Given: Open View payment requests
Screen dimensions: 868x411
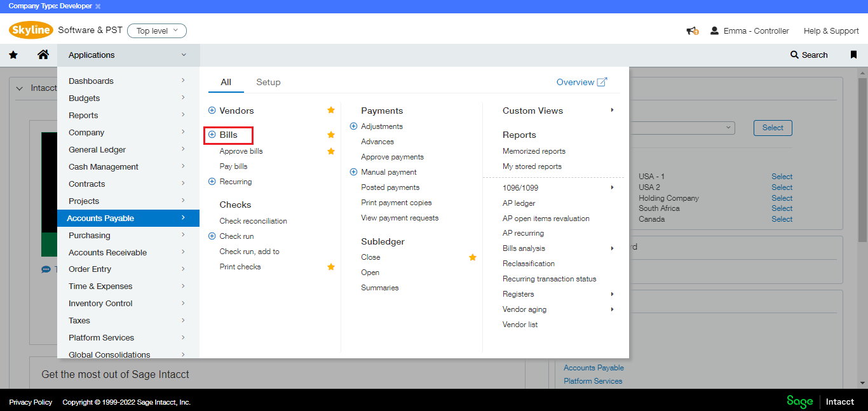Looking at the screenshot, I should [x=400, y=218].
